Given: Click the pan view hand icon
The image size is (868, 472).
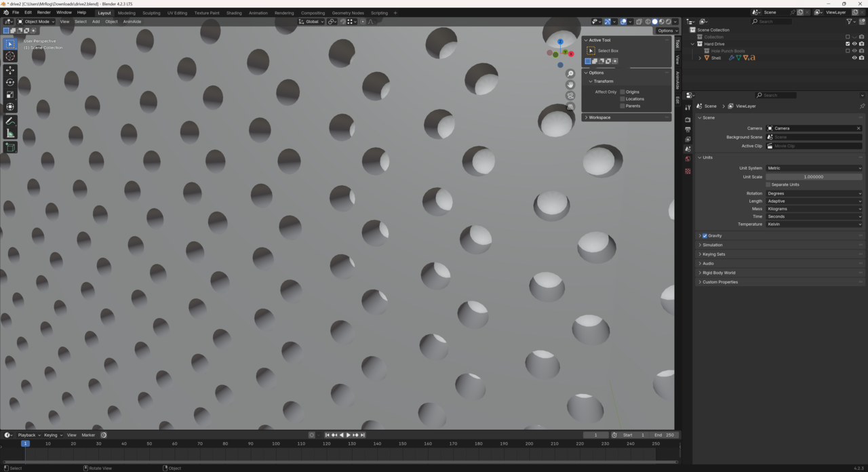Looking at the screenshot, I should (x=570, y=84).
